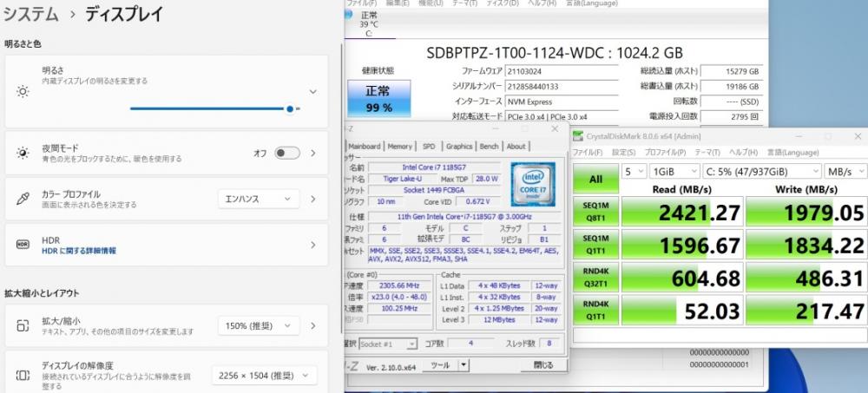Click the 電源投入回数 value 2795 回

point(732,117)
